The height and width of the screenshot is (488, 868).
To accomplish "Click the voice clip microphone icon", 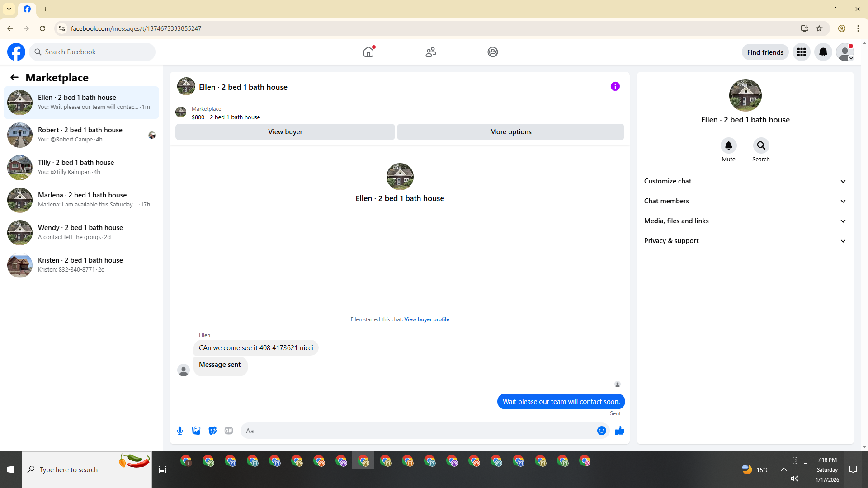I will 180,431.
